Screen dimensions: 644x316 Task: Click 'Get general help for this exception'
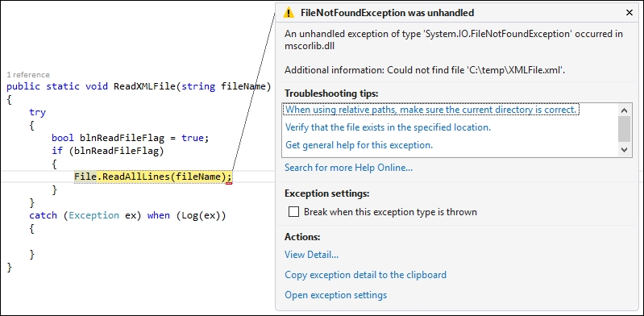point(359,145)
